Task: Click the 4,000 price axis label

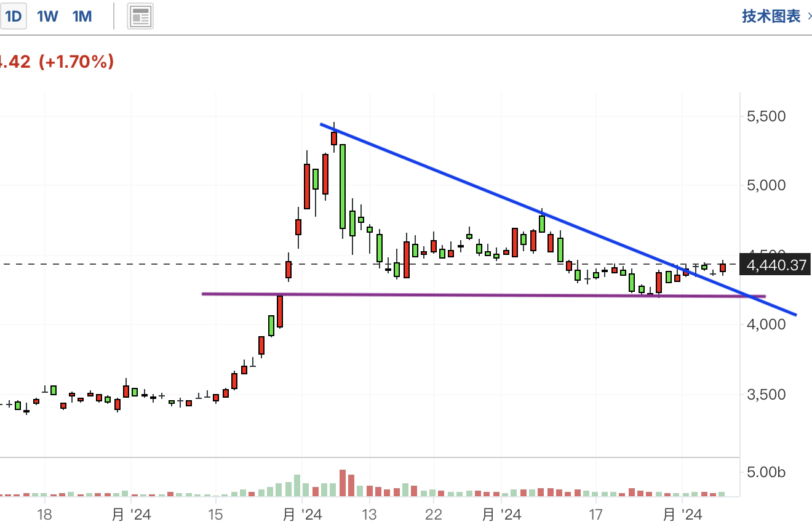Action: coord(765,324)
